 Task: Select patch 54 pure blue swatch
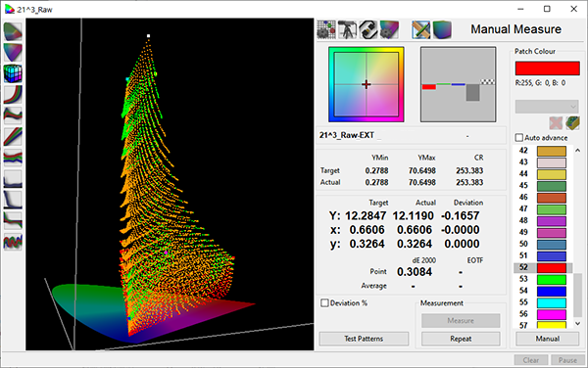(x=552, y=291)
